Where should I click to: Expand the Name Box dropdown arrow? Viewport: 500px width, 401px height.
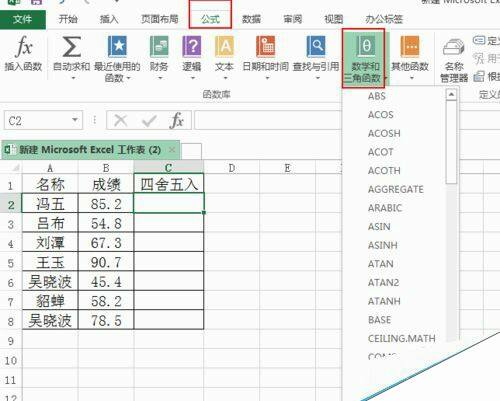(x=75, y=120)
